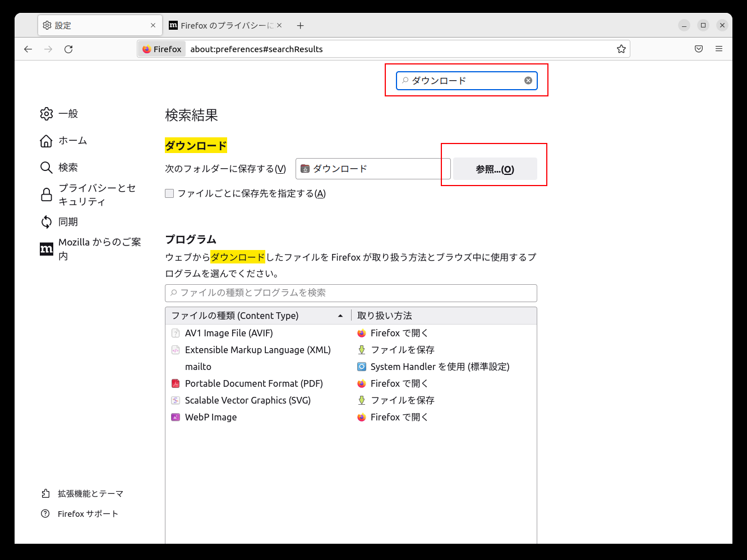Screen dimensions: 747x560
Task: Open the Pocket save icon
Action: 699,49
